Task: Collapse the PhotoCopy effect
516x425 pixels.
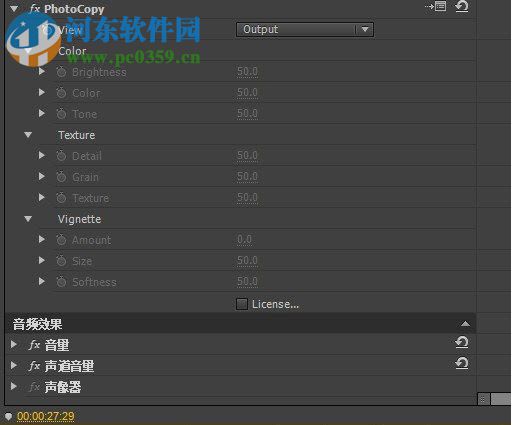Action: (x=14, y=9)
